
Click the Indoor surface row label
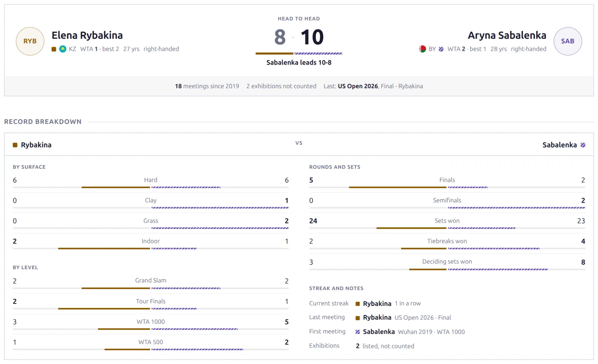point(151,242)
